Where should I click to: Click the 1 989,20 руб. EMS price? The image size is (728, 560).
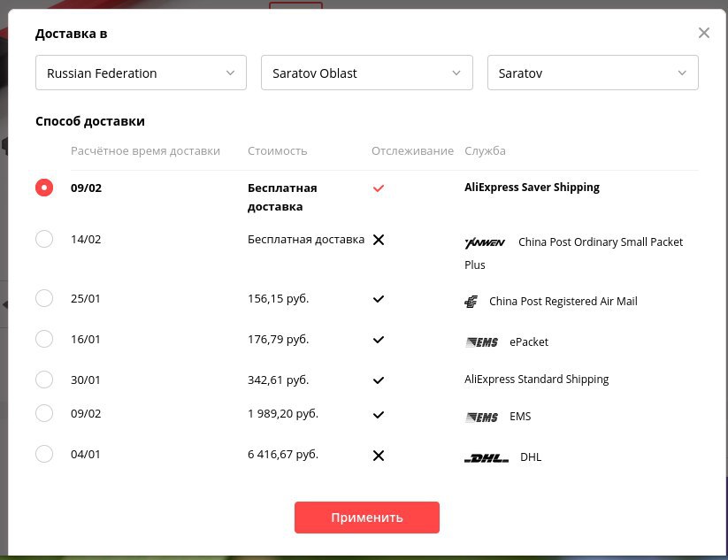[283, 413]
